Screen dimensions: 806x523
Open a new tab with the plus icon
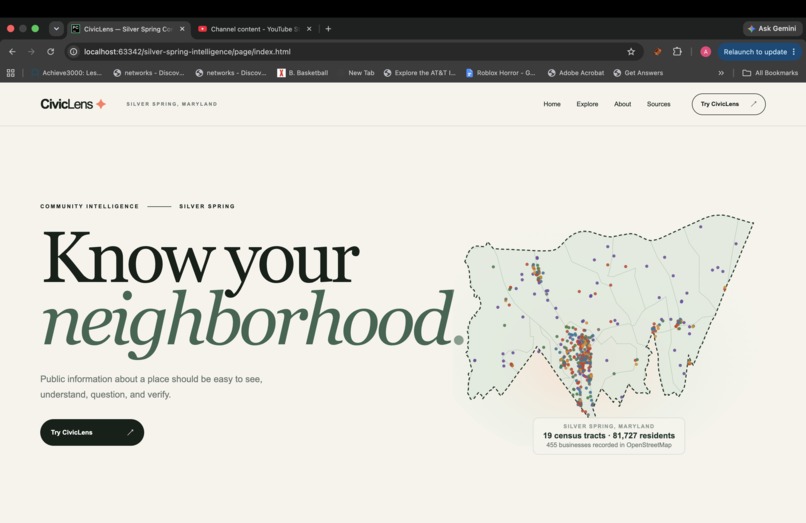click(x=328, y=29)
